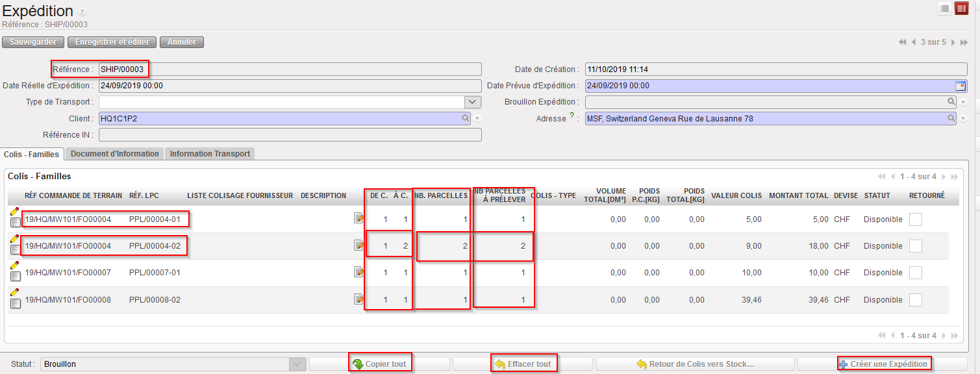Click the Sauvegarder button
Image resolution: width=980 pixels, height=374 pixels.
click(33, 42)
